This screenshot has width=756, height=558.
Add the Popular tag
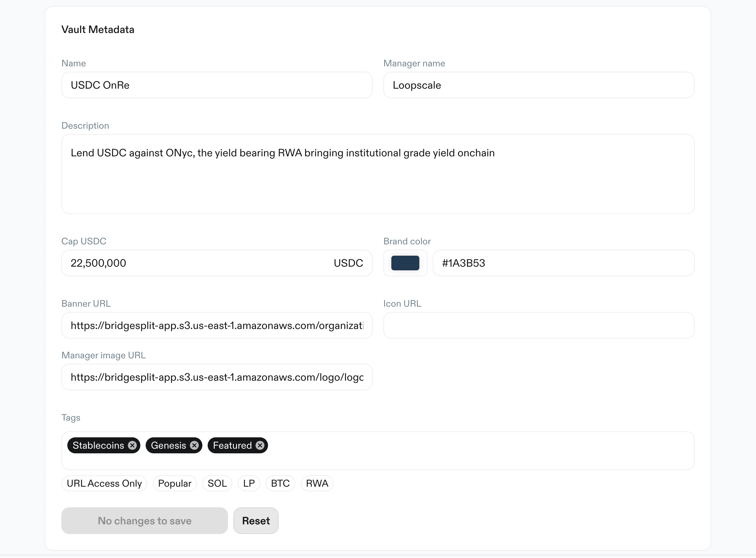[175, 483]
